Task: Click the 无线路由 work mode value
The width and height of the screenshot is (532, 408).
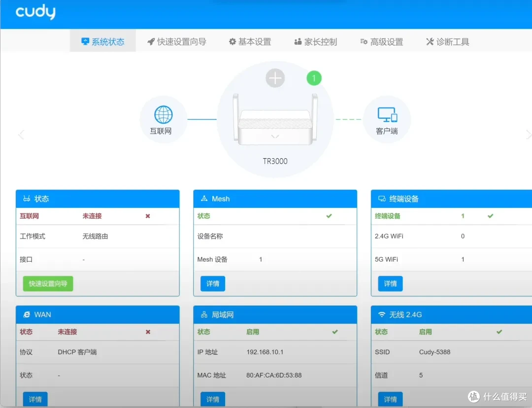Action: click(95, 236)
